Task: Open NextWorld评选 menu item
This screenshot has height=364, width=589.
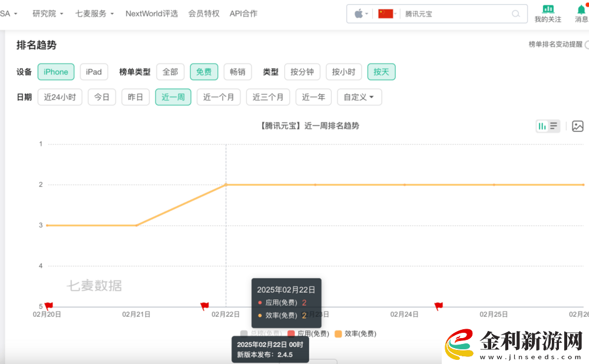Action: pyautogui.click(x=152, y=14)
